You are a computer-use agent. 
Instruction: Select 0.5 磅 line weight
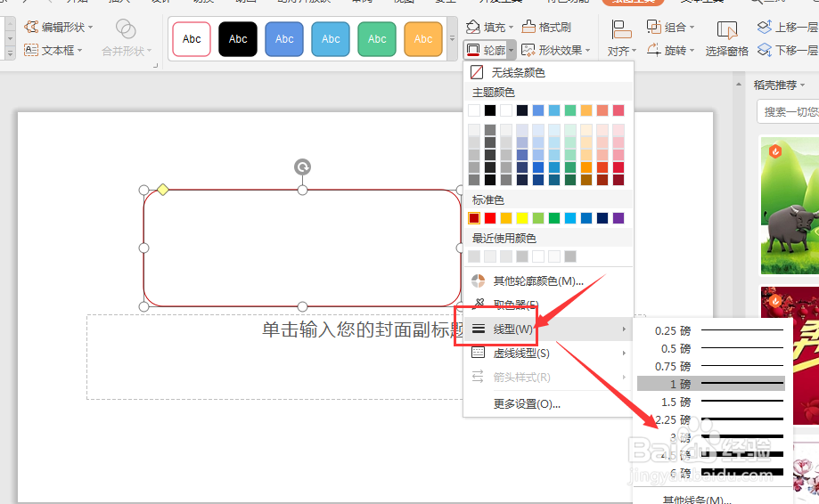click(711, 348)
